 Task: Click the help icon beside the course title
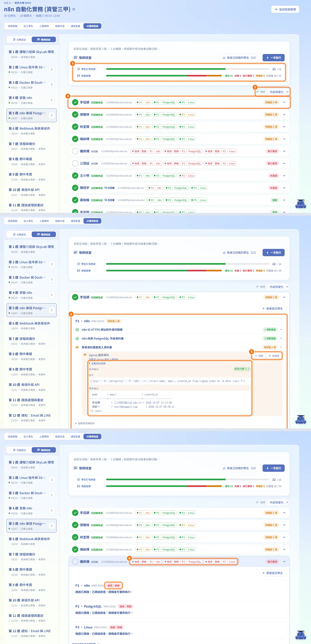point(74,9)
